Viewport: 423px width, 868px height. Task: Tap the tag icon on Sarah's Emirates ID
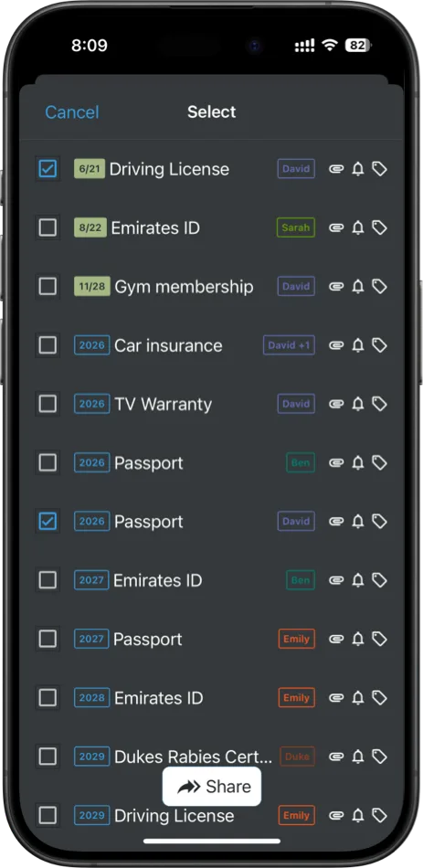pos(379,228)
